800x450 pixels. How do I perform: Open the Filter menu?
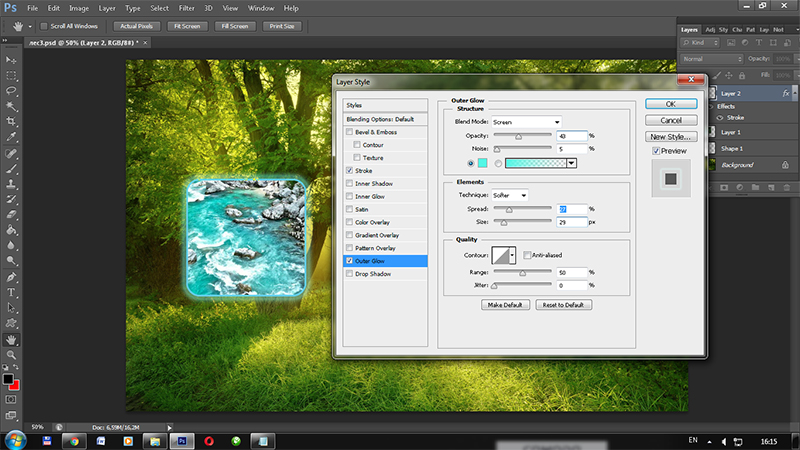coord(187,8)
